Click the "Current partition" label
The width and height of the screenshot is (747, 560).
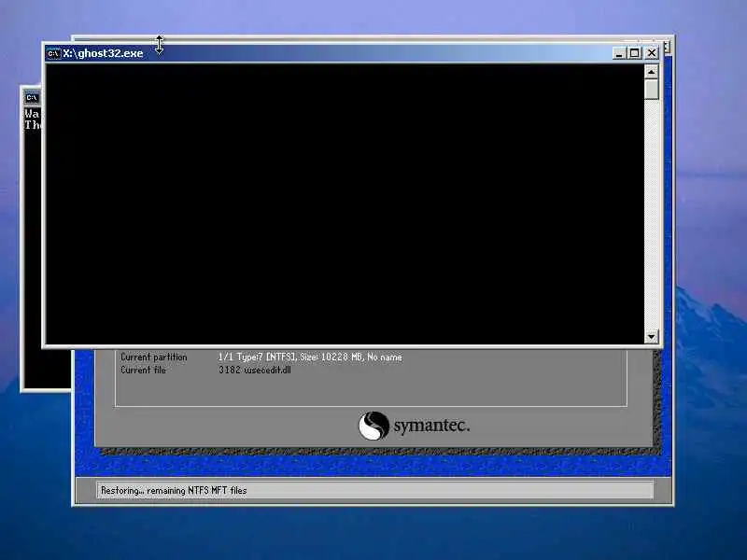coord(153,357)
